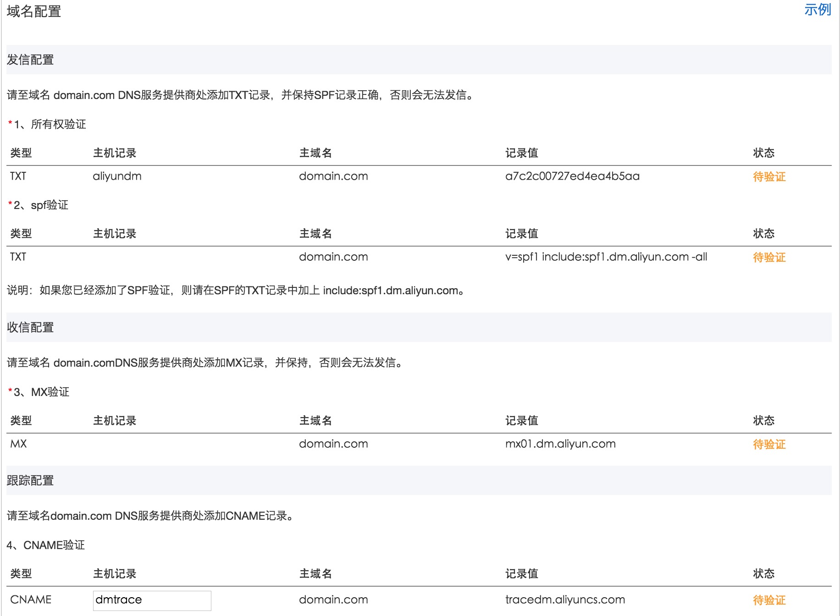
Task: Click the 跟踪配置 section header
Action: [x=29, y=481]
